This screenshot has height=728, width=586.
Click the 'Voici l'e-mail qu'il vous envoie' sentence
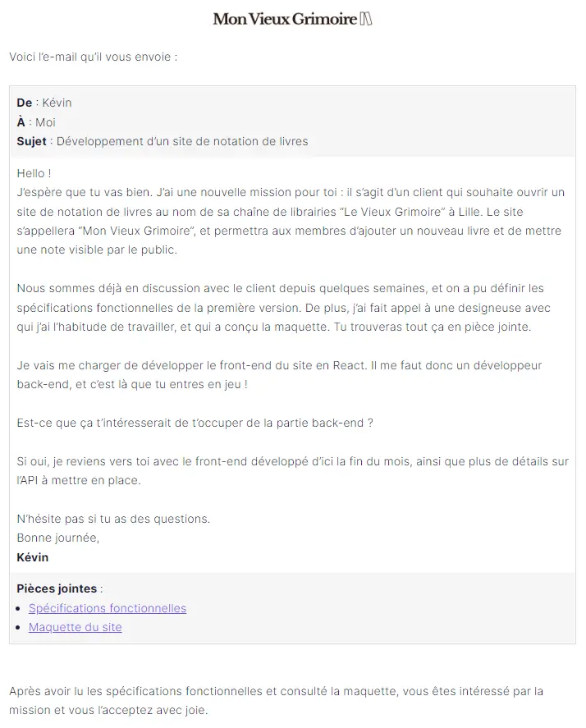click(93, 57)
